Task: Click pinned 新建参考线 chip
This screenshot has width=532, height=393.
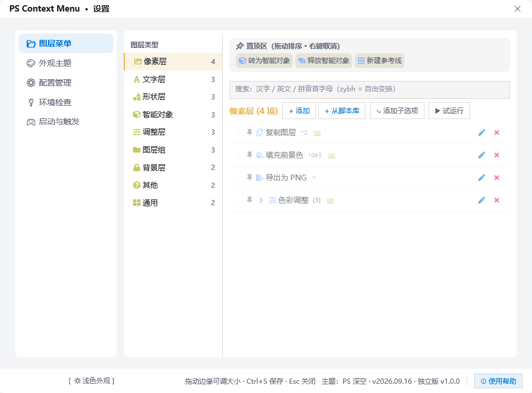Action: click(379, 61)
